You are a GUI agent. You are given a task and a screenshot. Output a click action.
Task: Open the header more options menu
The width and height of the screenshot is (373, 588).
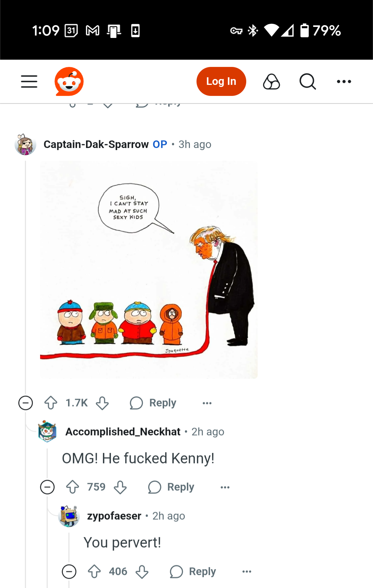pos(344,81)
